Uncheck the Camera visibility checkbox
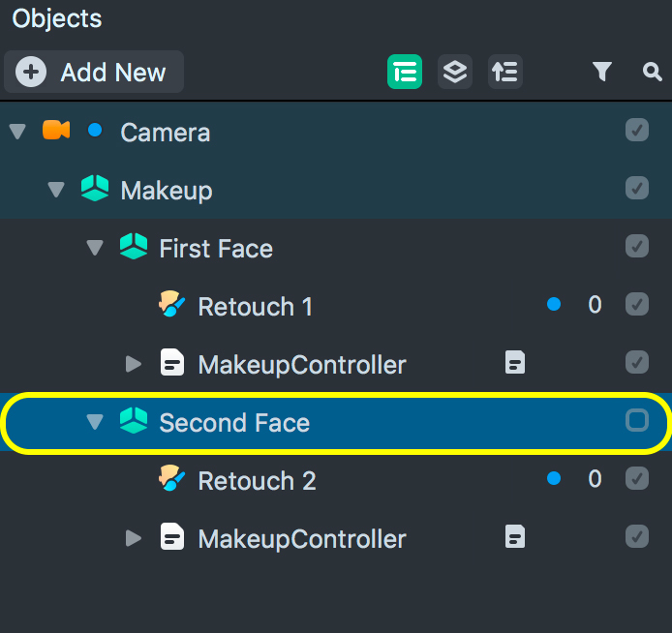The width and height of the screenshot is (672, 633). click(x=637, y=130)
